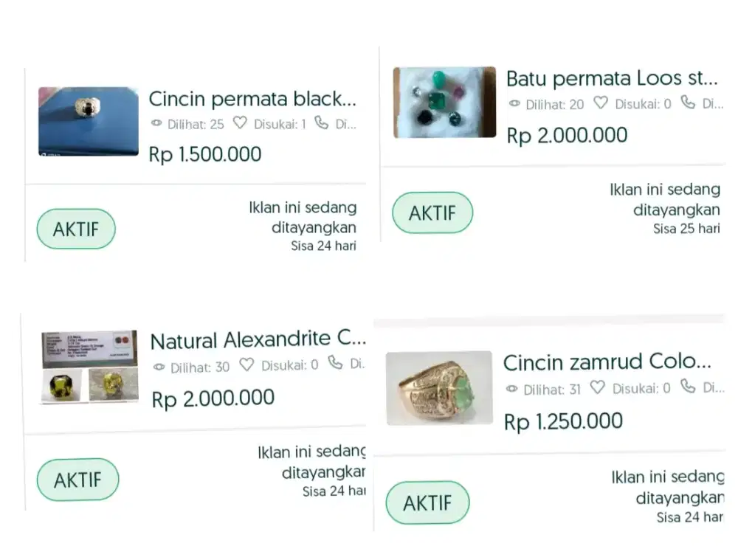Click the views eye icon on Cincin zamrud listing
This screenshot has height=560, width=738.
coord(514,389)
